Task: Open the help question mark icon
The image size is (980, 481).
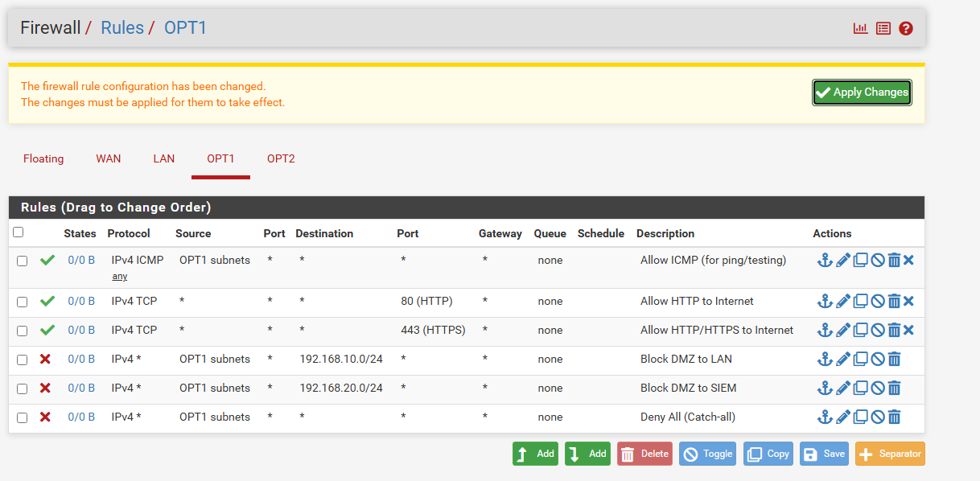Action: click(x=906, y=28)
